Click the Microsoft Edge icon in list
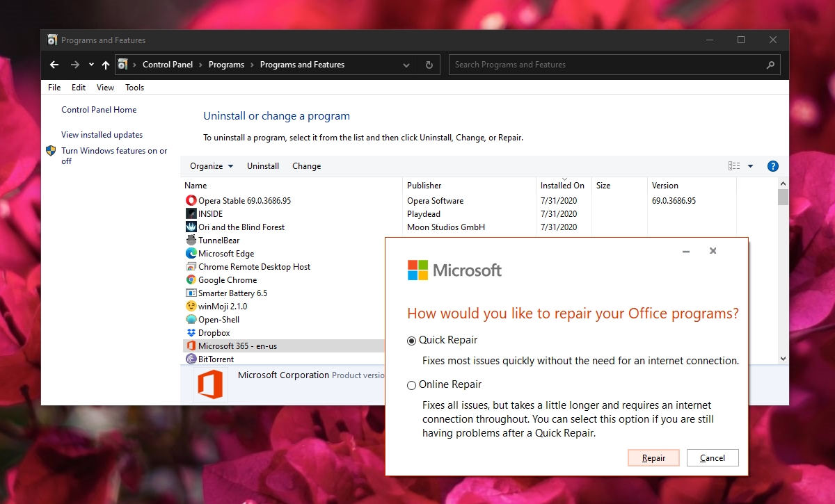835x504 pixels. coord(191,254)
